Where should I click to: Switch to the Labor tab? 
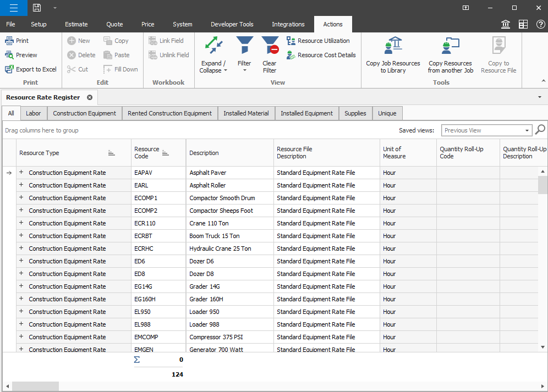(34, 113)
